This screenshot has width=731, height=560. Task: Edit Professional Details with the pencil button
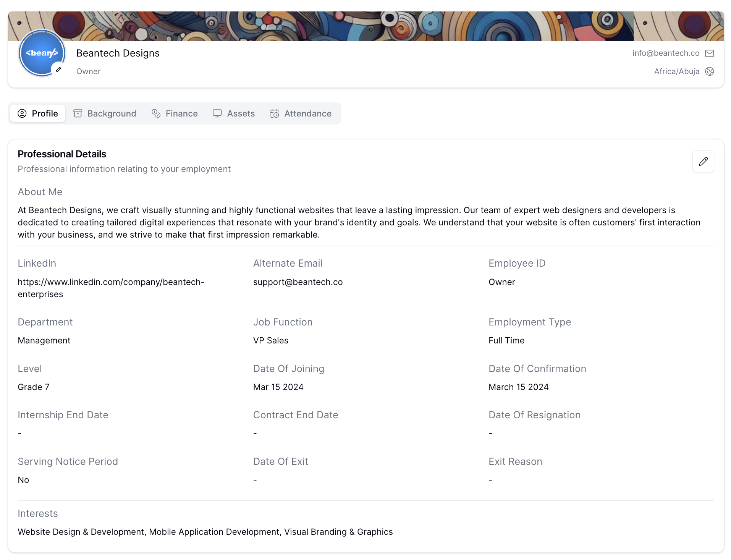tap(703, 162)
